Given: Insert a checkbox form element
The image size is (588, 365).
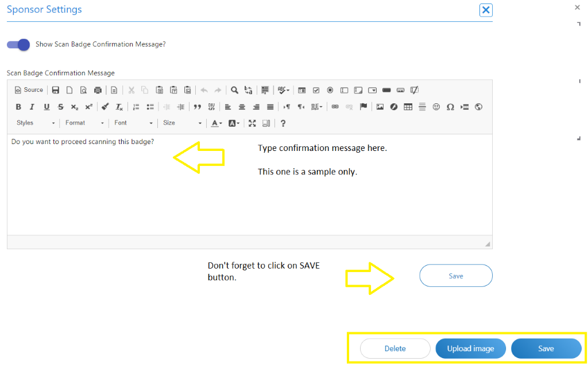Looking at the screenshot, I should pos(316,90).
